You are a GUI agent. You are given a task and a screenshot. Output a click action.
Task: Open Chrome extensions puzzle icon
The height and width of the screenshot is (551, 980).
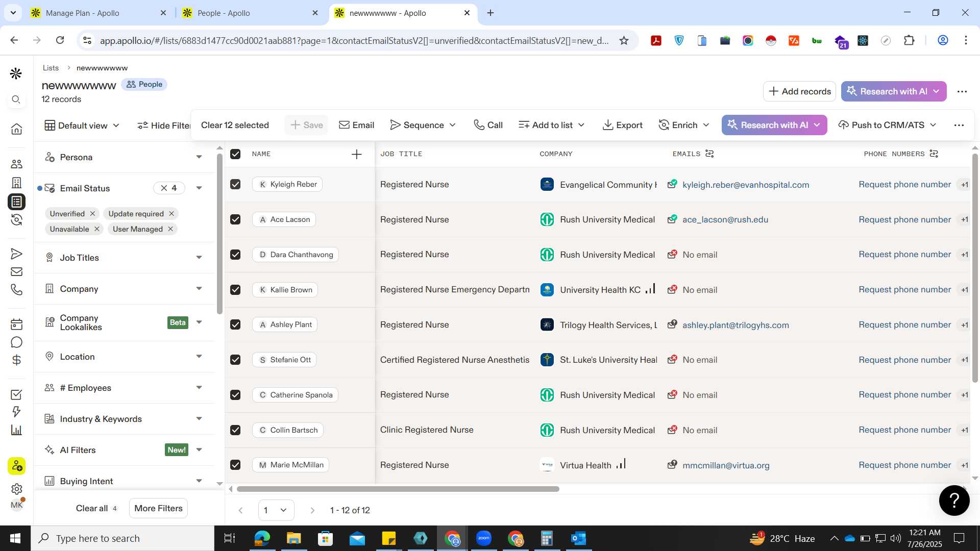909,40
